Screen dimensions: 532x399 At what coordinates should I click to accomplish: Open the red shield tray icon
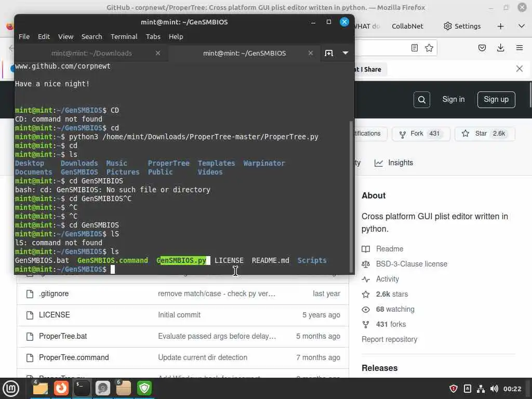(x=453, y=389)
